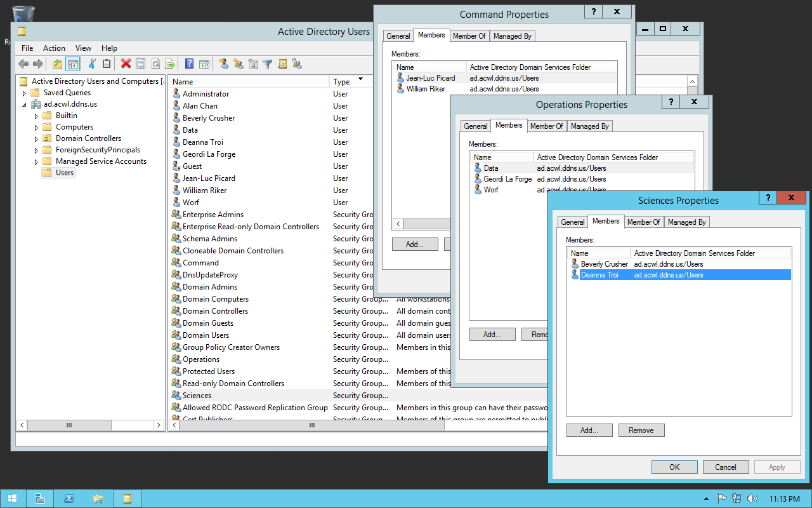
Task: Export the list with the export icon
Action: [x=171, y=63]
